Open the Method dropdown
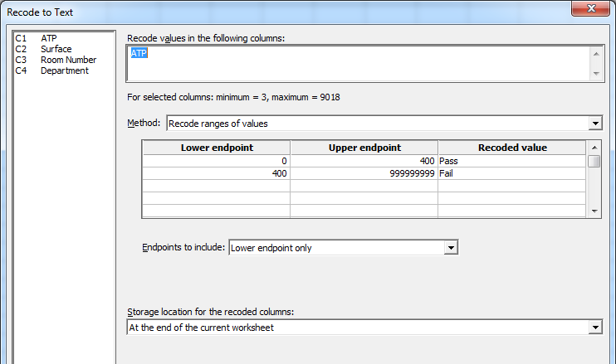 pyautogui.click(x=594, y=124)
